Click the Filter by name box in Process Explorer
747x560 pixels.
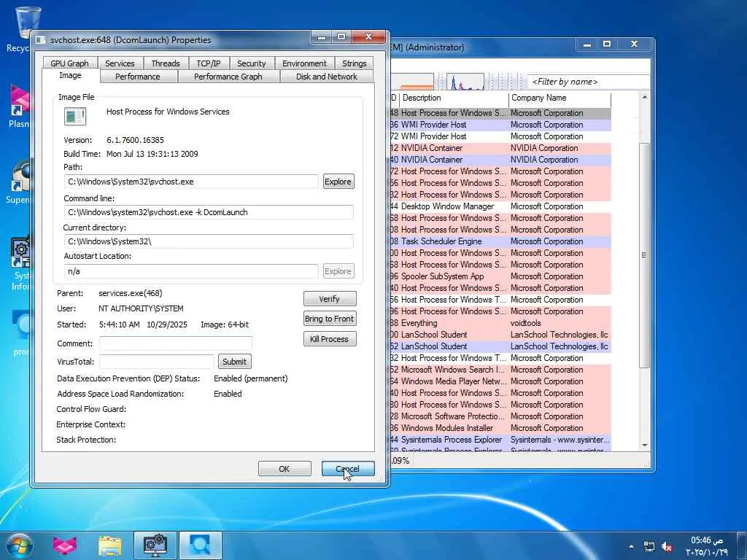click(x=589, y=82)
